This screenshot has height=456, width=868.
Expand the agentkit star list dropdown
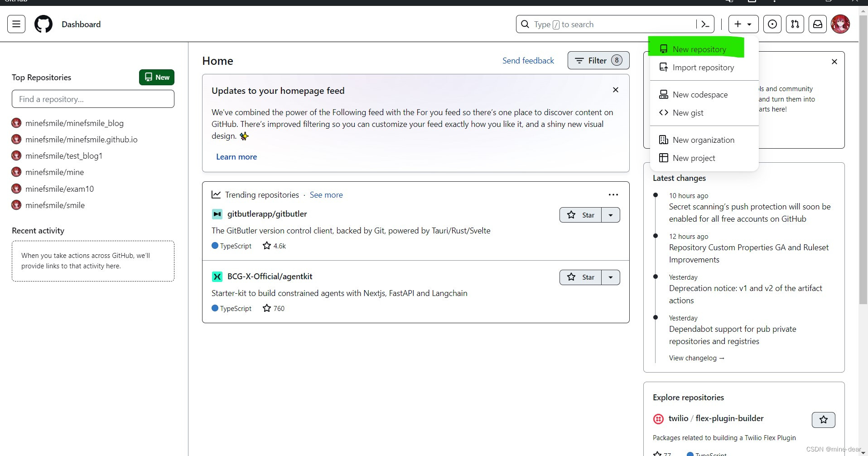coord(611,277)
